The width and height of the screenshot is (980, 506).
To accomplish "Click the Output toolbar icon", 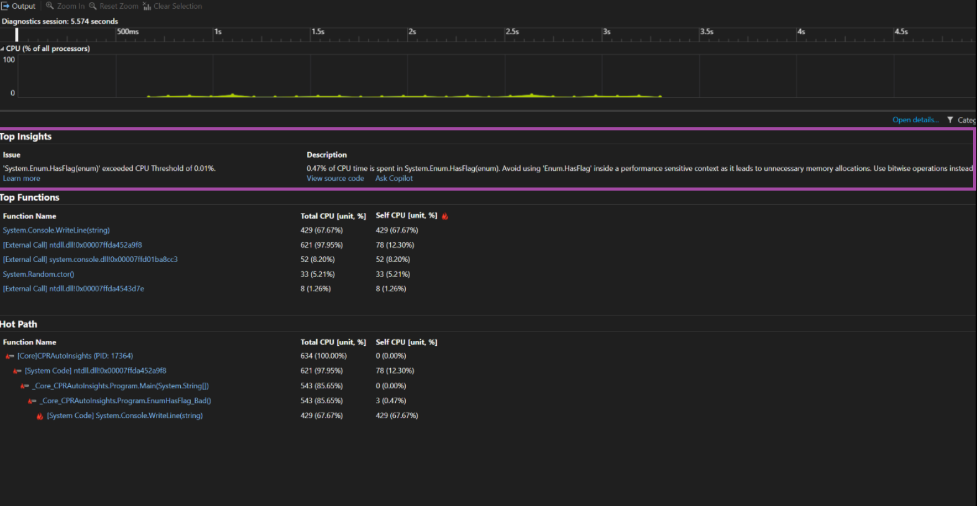I will click(5, 6).
